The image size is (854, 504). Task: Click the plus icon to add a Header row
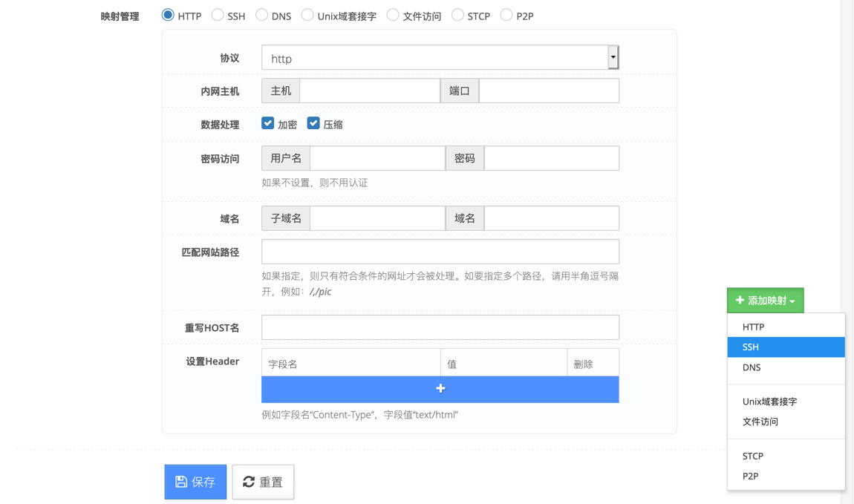pos(440,387)
